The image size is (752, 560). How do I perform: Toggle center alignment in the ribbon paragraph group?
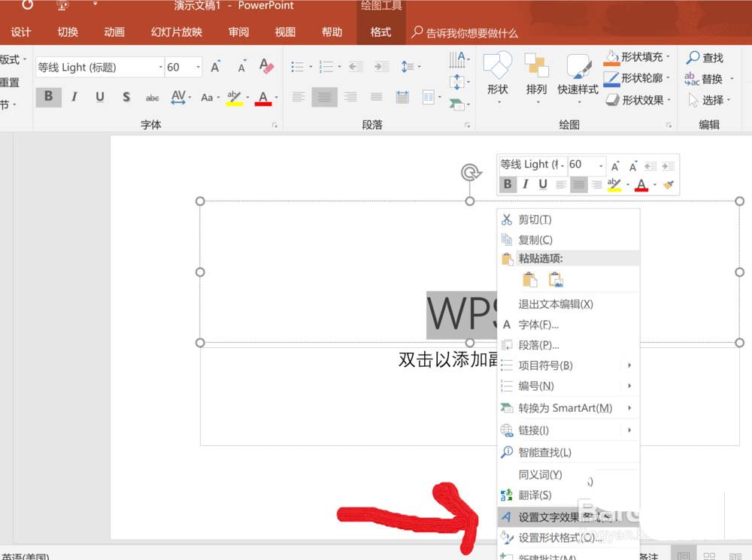(324, 97)
